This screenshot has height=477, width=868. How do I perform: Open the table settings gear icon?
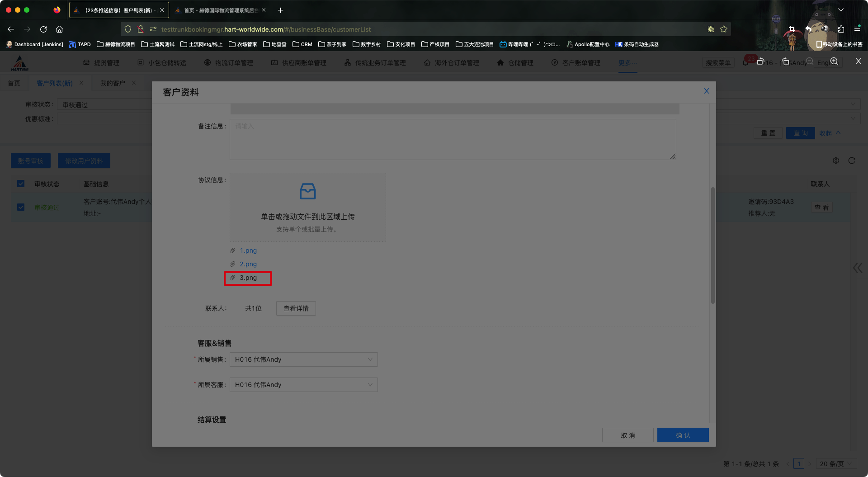[835, 161]
